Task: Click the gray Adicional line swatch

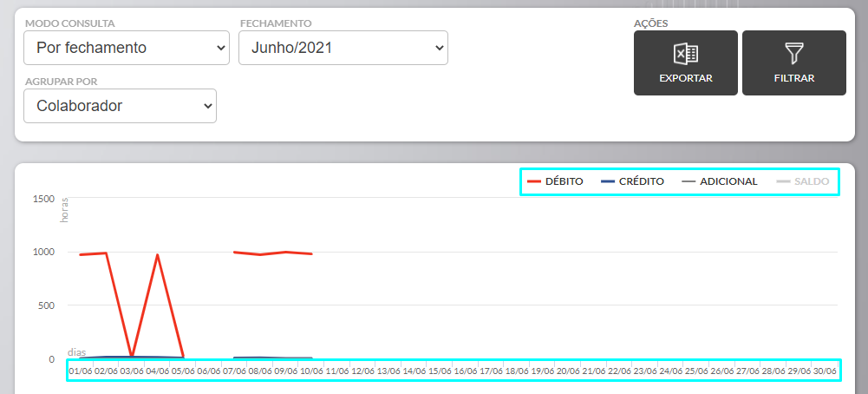Action: pyautogui.click(x=689, y=181)
